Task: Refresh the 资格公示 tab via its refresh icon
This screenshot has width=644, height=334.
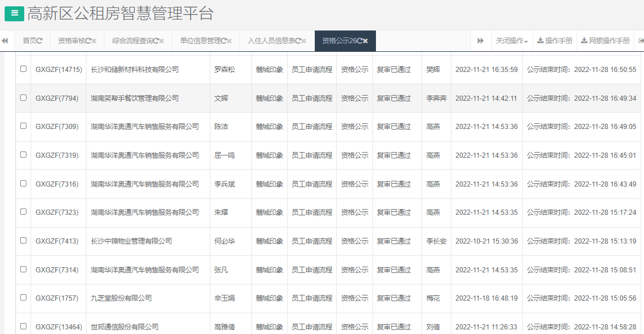Action: pyautogui.click(x=361, y=41)
